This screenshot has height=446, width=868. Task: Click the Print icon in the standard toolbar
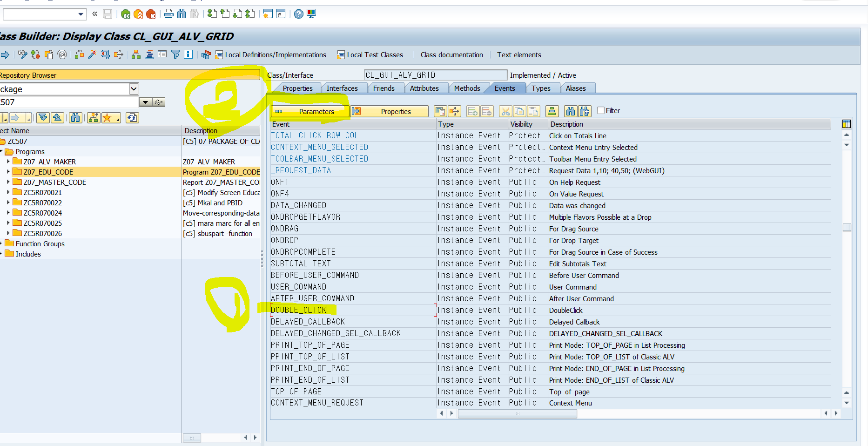point(169,14)
